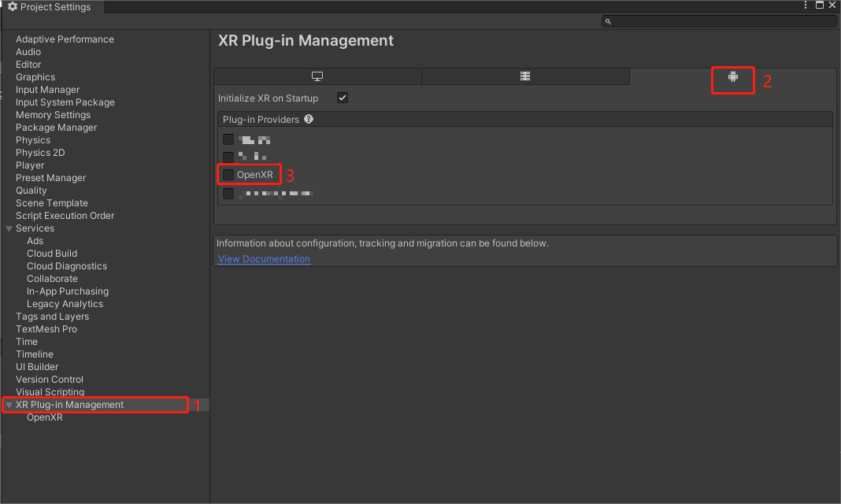Open the Player settings category
This screenshot has height=504, width=841.
pos(30,165)
